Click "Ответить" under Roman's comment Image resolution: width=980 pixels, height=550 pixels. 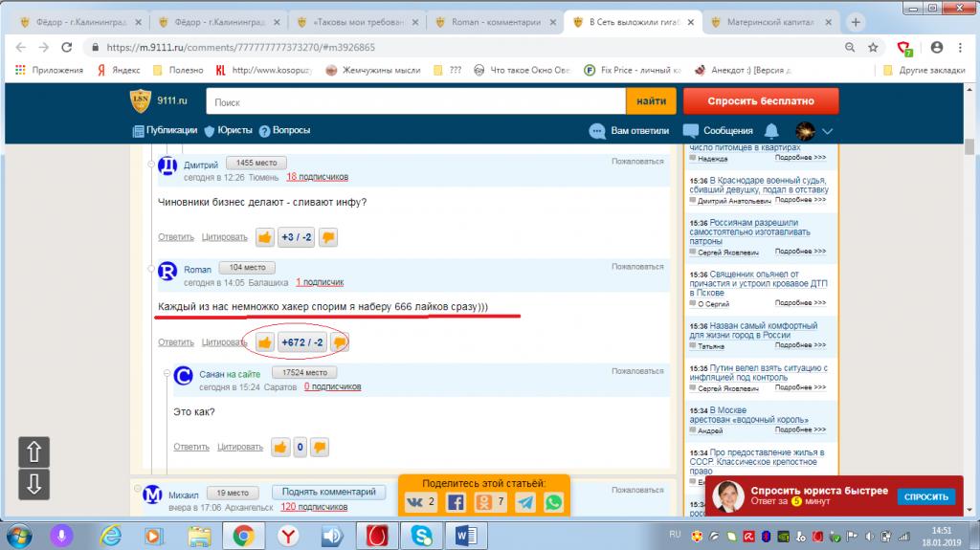(x=176, y=341)
